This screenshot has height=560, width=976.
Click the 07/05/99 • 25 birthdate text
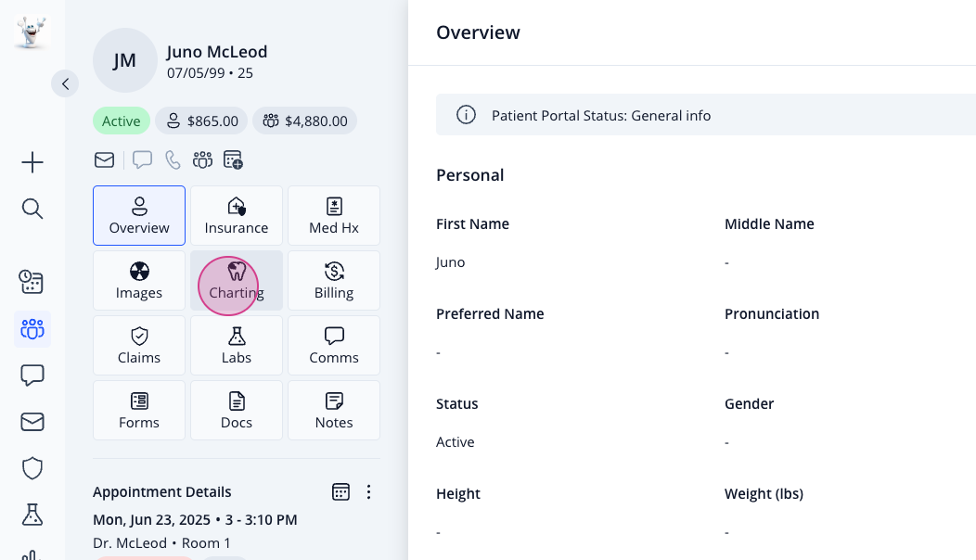point(210,73)
